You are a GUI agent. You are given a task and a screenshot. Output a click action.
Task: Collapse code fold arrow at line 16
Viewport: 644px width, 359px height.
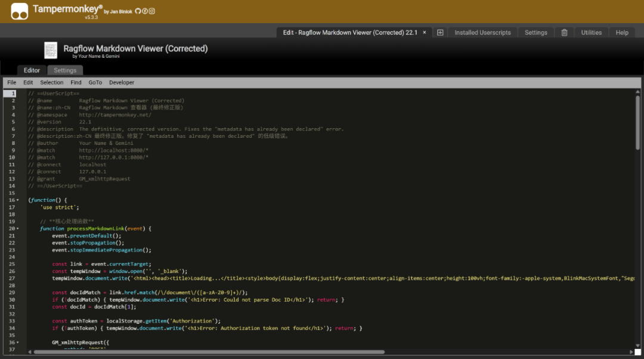click(17, 200)
